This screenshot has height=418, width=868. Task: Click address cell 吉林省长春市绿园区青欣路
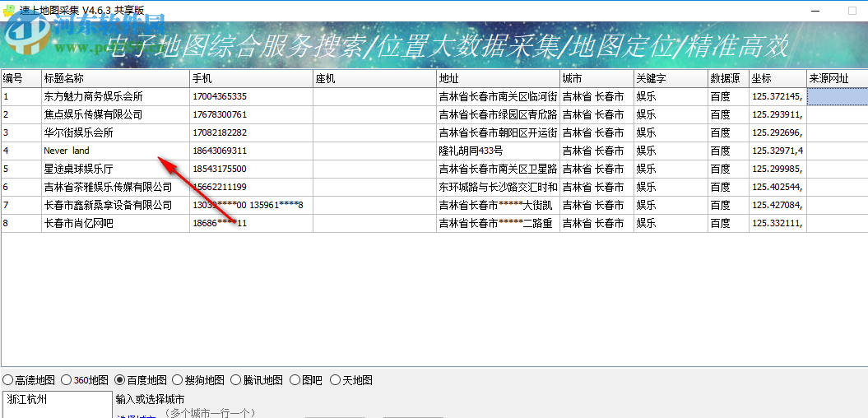[x=499, y=114]
